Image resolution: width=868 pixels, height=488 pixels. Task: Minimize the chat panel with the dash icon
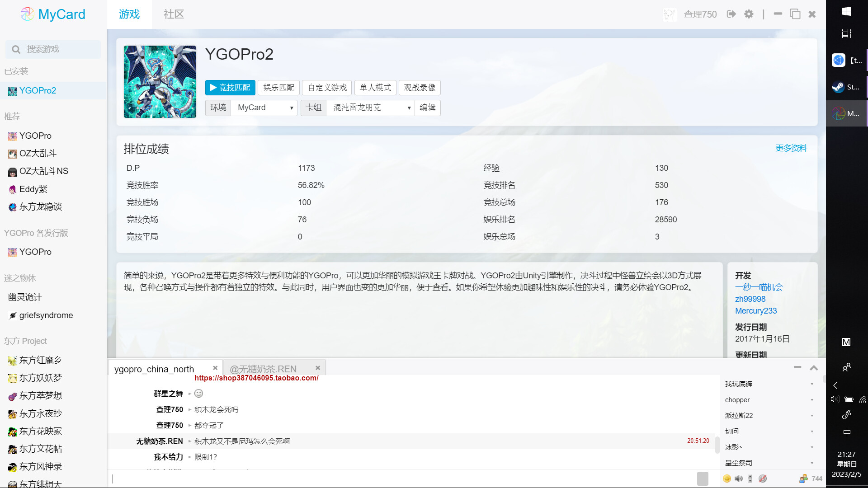[x=797, y=367]
